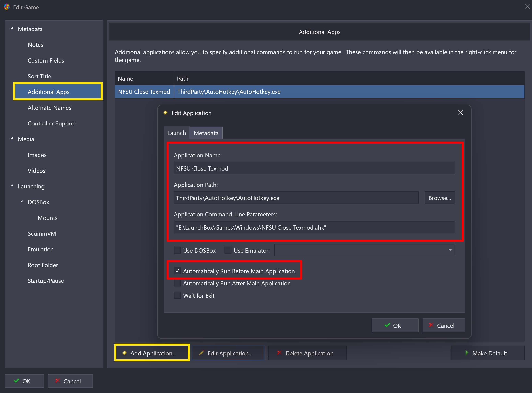Image resolution: width=532 pixels, height=393 pixels.
Task: Open Mounts under DOSBox
Action: point(48,218)
